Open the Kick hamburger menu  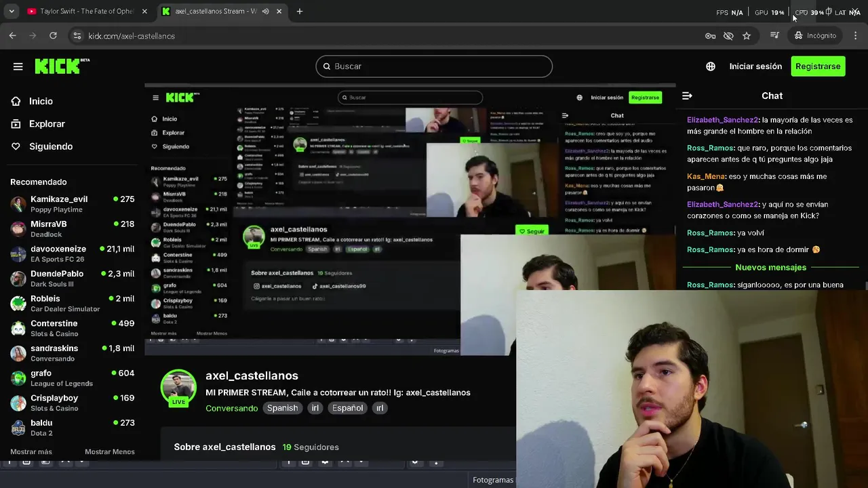[x=18, y=66]
